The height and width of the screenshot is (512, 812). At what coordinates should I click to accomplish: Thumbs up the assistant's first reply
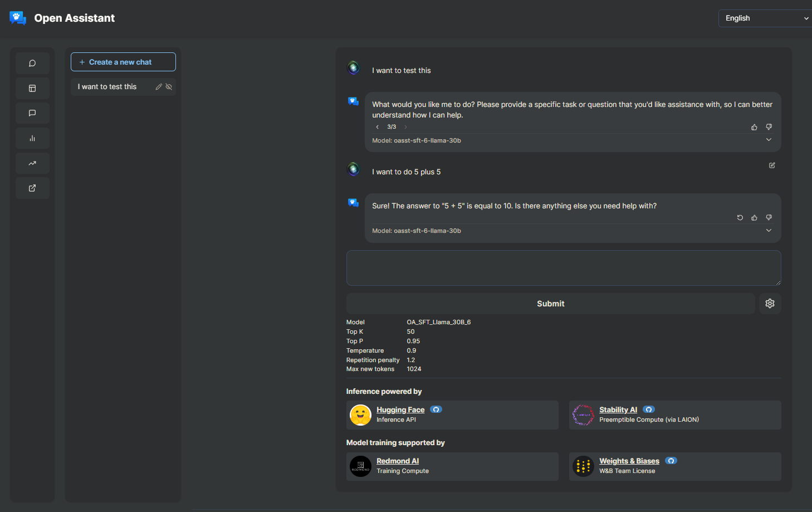point(754,126)
